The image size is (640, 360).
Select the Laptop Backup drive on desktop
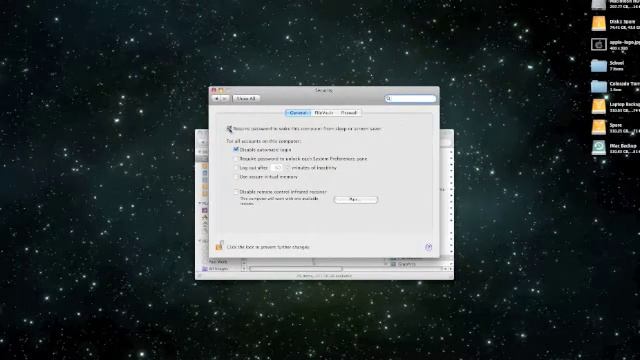[598, 107]
